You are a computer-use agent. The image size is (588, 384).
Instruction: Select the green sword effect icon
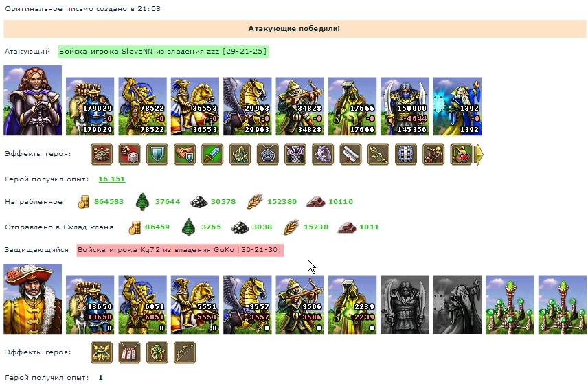pyautogui.click(x=212, y=154)
